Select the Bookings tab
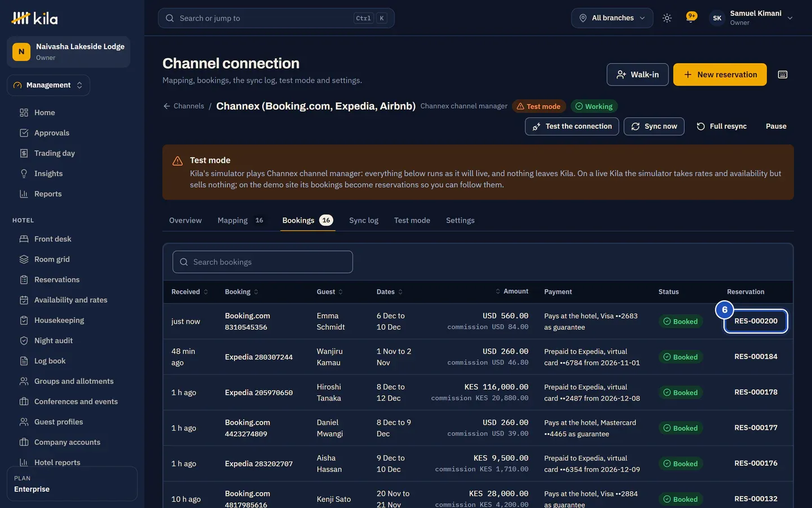The height and width of the screenshot is (508, 812). pyautogui.click(x=308, y=220)
